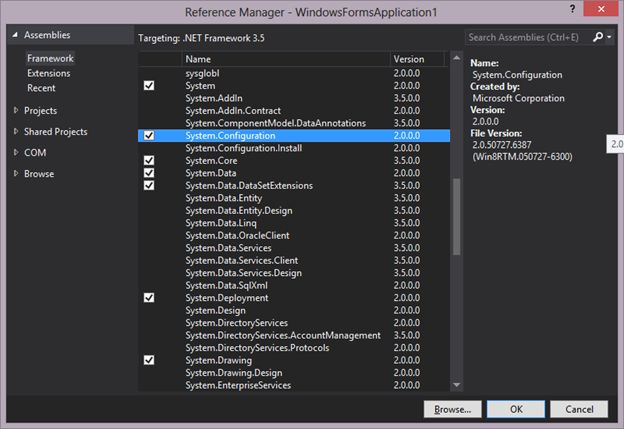This screenshot has height=429, width=624.
Task: Select the Framework category
Action: 50,58
